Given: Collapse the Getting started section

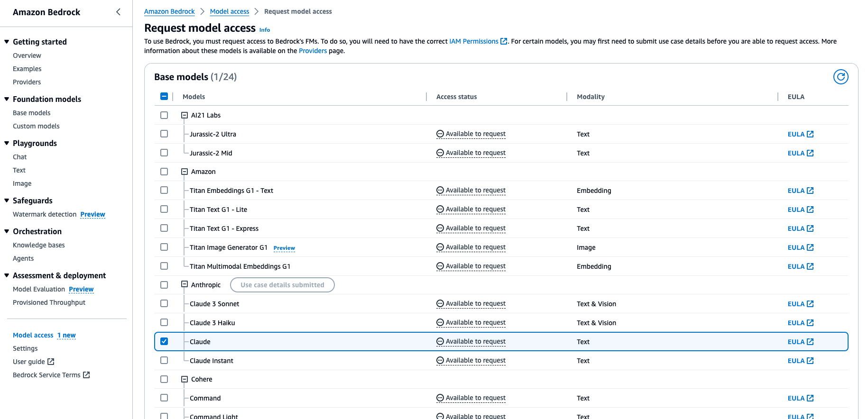Looking at the screenshot, I should 7,42.
